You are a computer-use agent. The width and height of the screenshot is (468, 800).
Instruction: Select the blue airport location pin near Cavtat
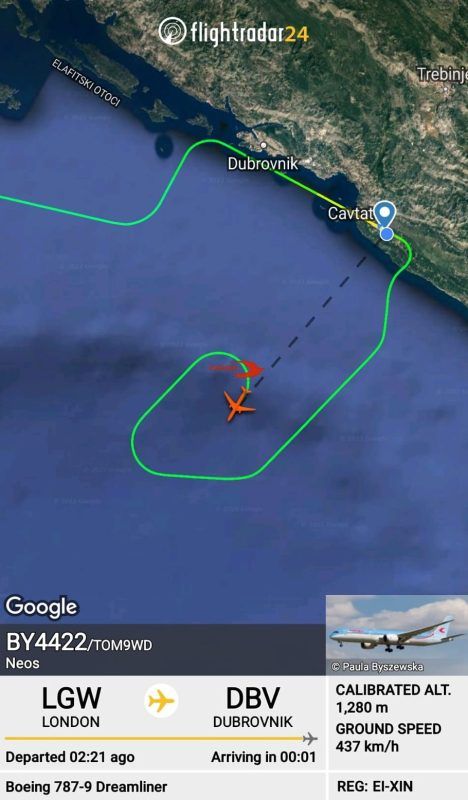tap(385, 214)
